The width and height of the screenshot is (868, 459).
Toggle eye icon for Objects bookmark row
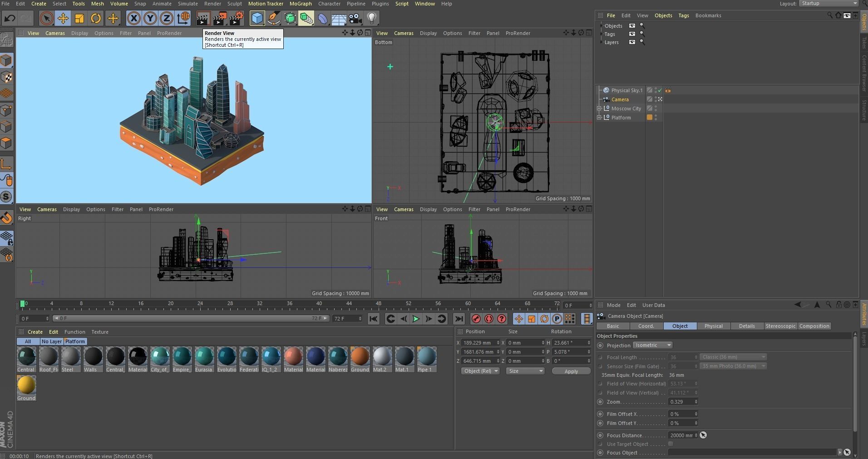coord(632,26)
